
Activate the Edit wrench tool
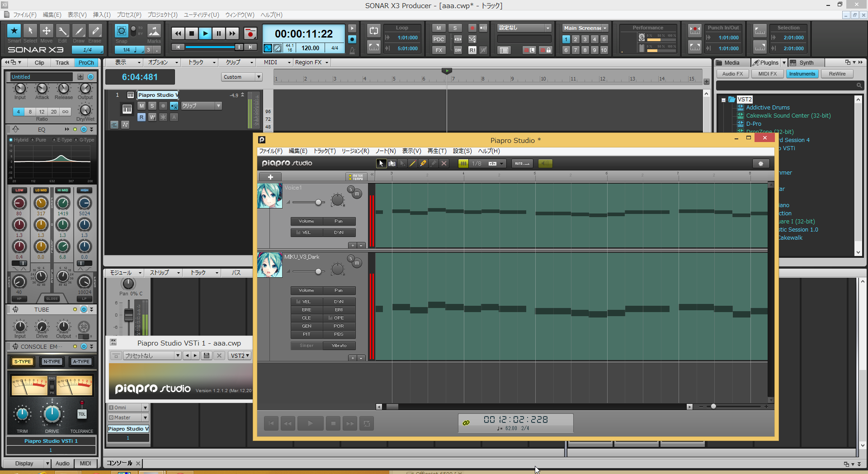tap(62, 31)
